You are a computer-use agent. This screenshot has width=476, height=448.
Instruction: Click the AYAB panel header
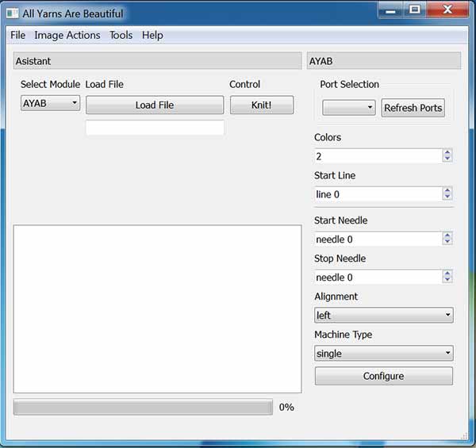pyautogui.click(x=384, y=61)
